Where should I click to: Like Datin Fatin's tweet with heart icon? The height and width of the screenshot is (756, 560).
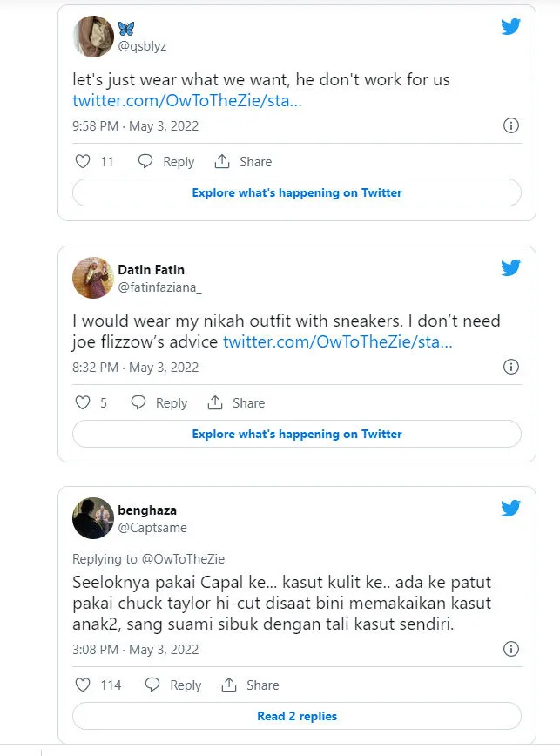click(83, 403)
